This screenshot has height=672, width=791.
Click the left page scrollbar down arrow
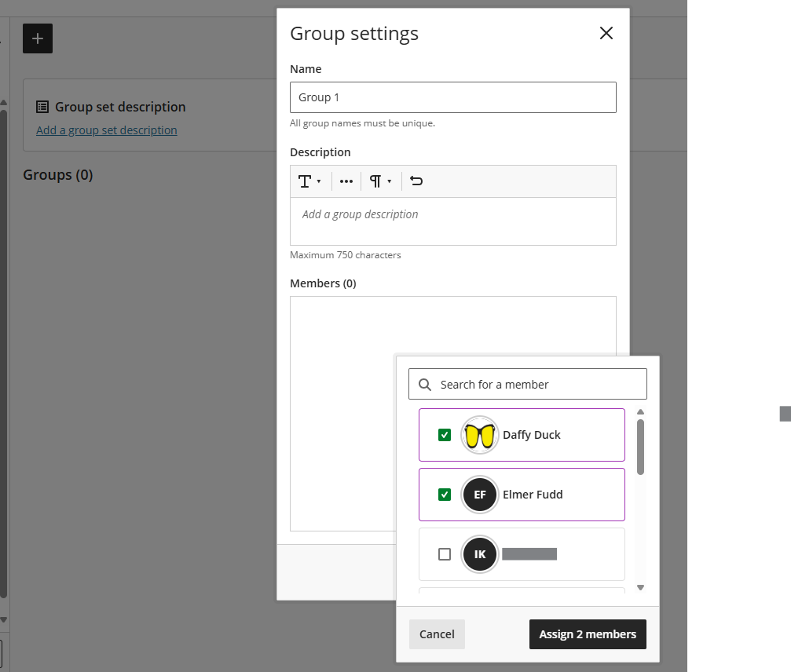click(x=3, y=619)
